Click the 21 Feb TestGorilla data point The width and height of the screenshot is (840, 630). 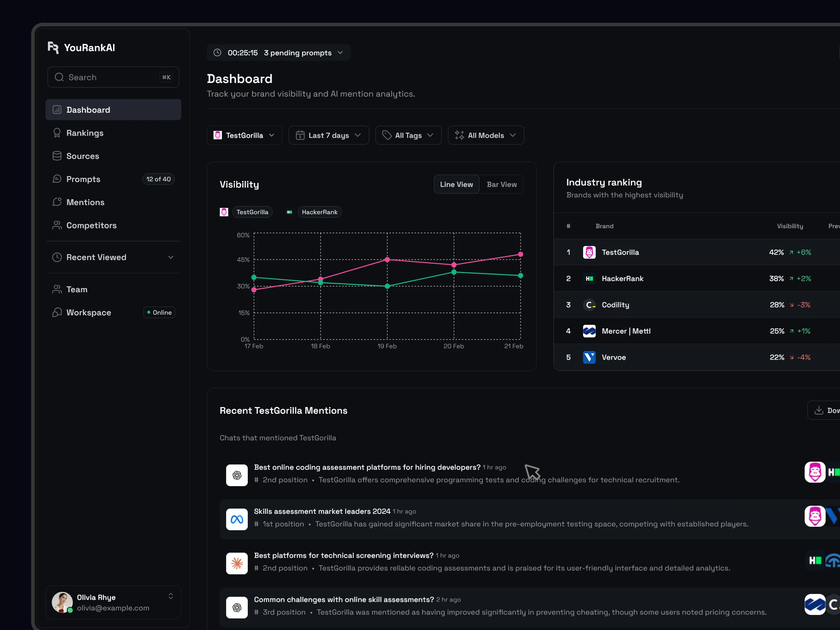520,254
